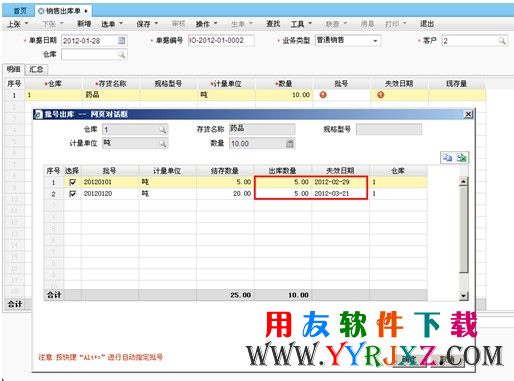Click the dialog's empty 规格型号 field

[x=389, y=129]
